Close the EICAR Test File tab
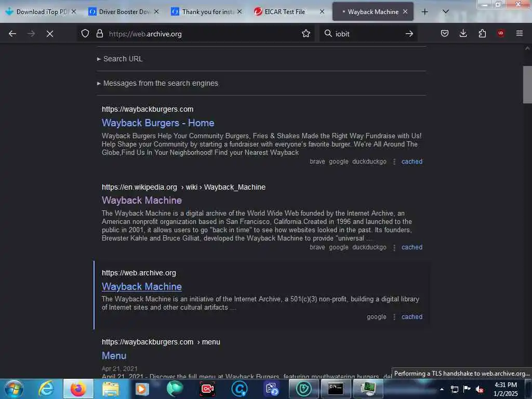Image resolution: width=532 pixels, height=399 pixels. point(322,12)
